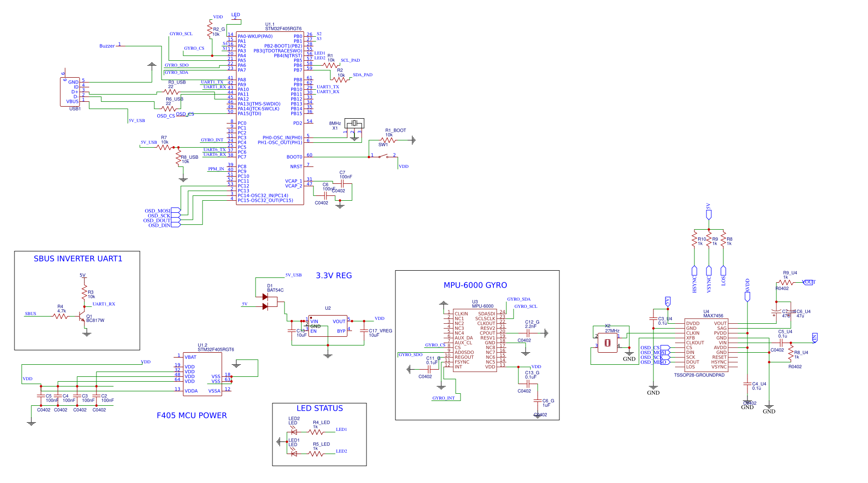Click the GYRO_SCL net label
This screenshot has height=483, width=868.
pos(181,34)
